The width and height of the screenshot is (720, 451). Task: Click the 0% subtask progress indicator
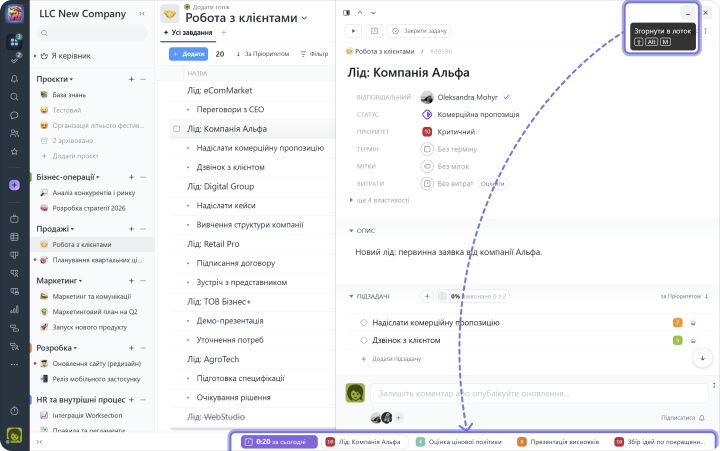pyautogui.click(x=454, y=296)
